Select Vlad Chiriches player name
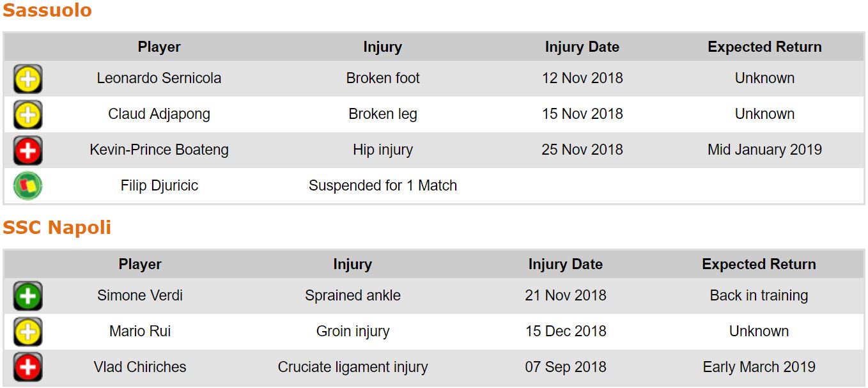 140,368
